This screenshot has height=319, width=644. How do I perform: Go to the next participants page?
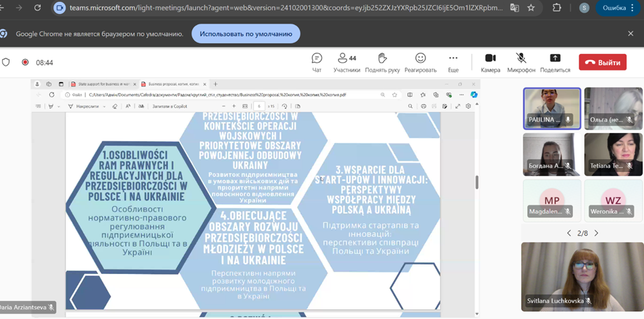[x=597, y=233]
